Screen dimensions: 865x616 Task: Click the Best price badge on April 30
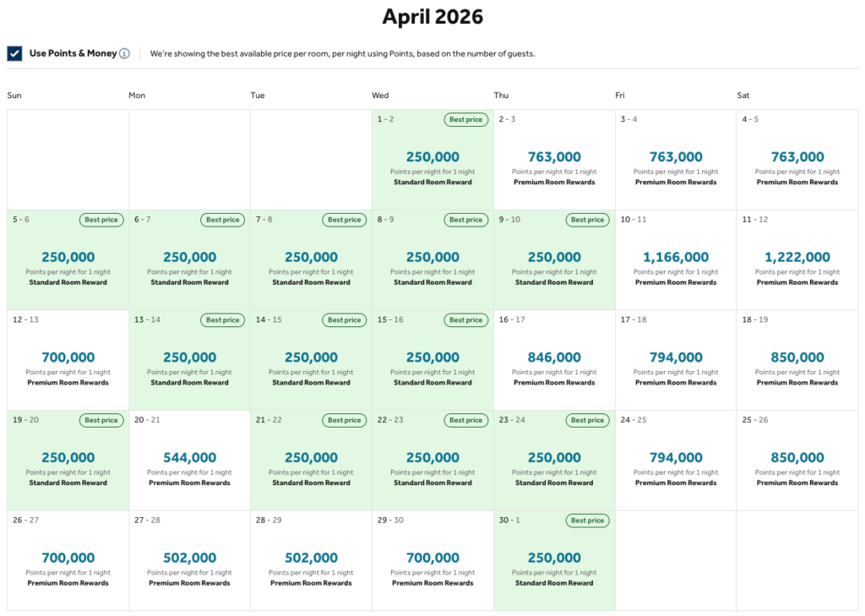point(587,520)
